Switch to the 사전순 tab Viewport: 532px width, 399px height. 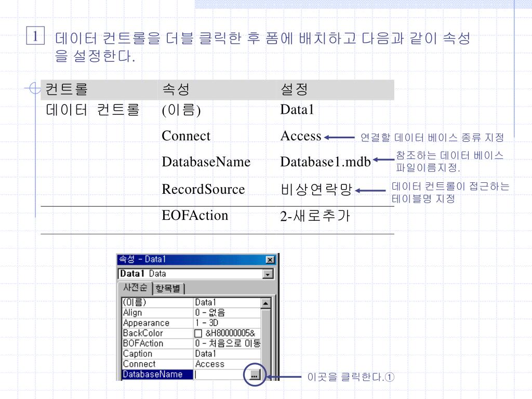coord(135,288)
